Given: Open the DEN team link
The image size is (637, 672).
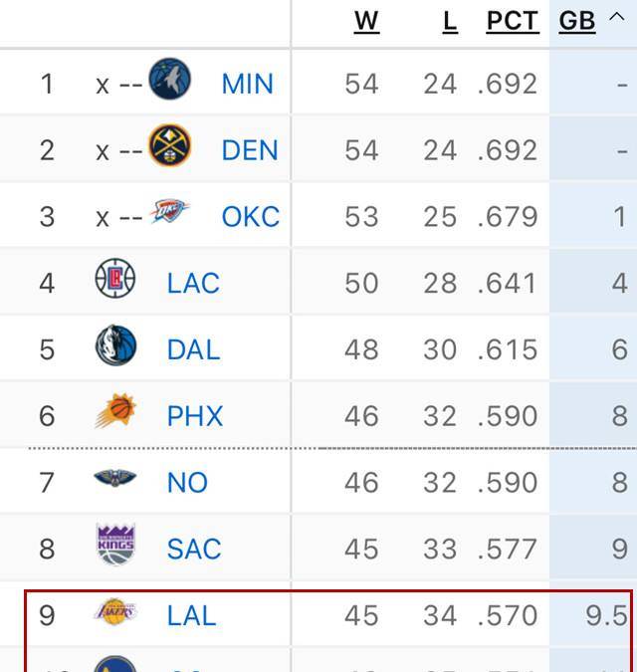Looking at the screenshot, I should pos(250,150).
